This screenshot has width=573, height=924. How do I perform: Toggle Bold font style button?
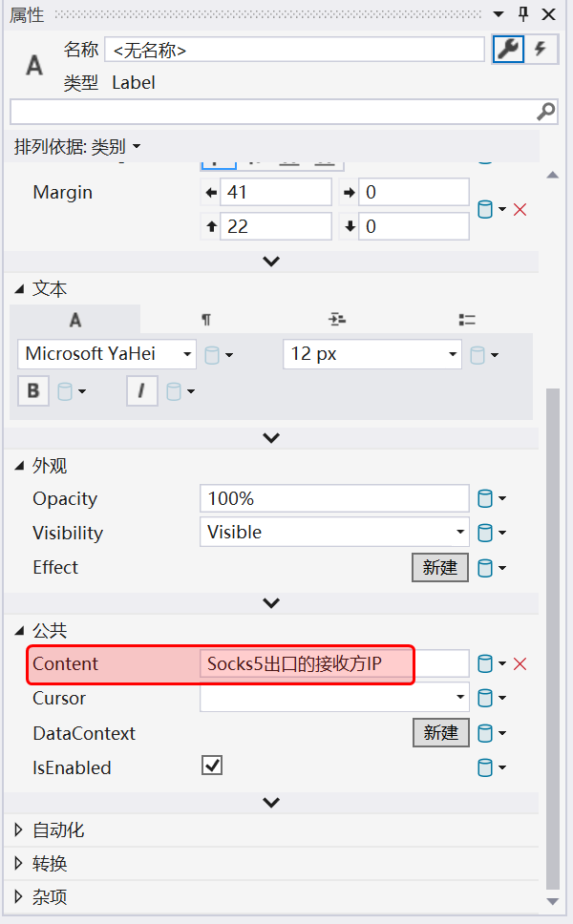coord(33,390)
